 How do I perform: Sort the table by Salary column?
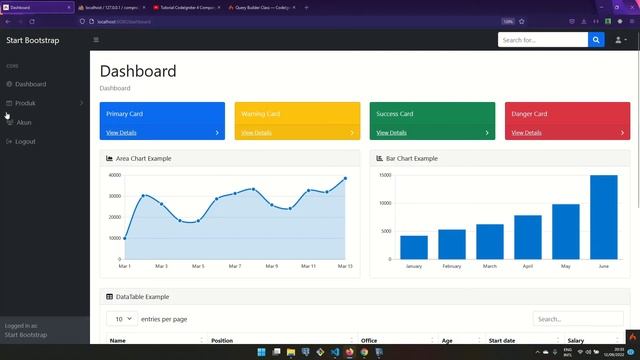click(x=594, y=340)
